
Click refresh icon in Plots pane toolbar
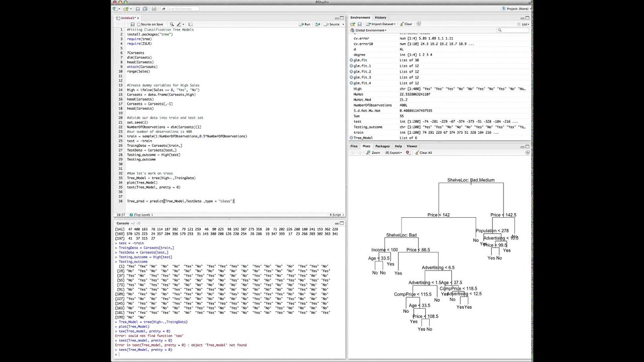coord(527,152)
